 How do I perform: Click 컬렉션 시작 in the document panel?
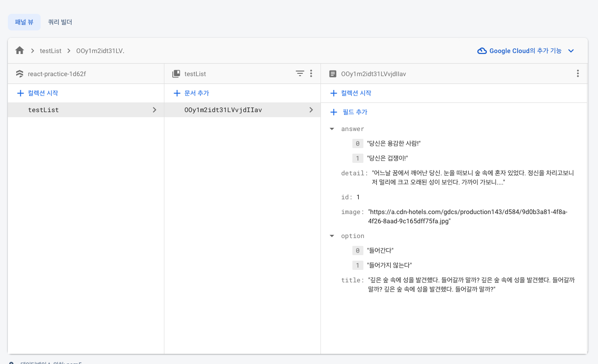(x=356, y=93)
